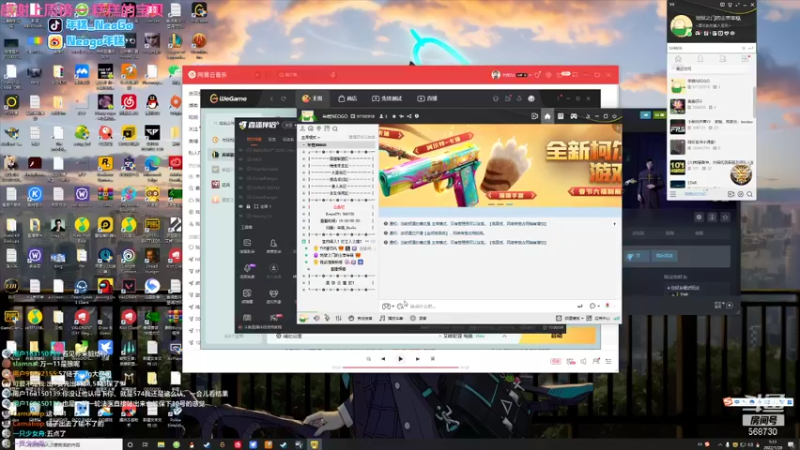Open the 应用中心 menu in YY channel
Image resolution: width=800 pixels, height=450 pixels.
pos(598,318)
